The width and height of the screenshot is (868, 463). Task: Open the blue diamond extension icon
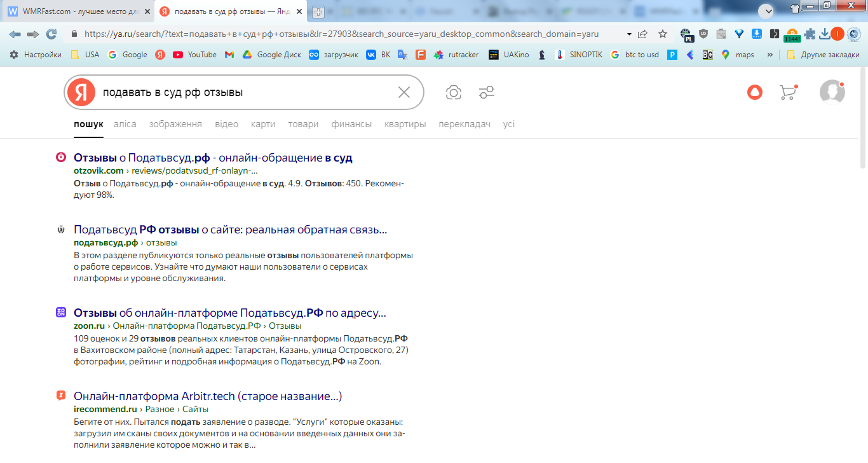tap(739, 34)
